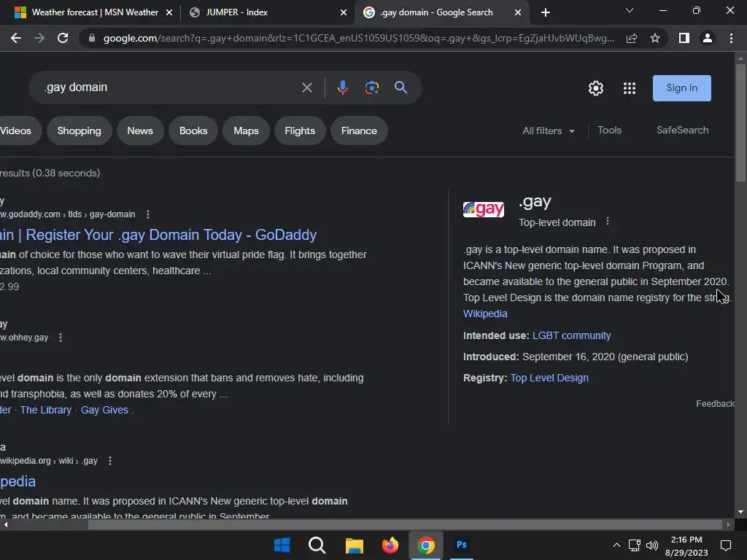
Task: Click the browser back arrow
Action: click(16, 38)
